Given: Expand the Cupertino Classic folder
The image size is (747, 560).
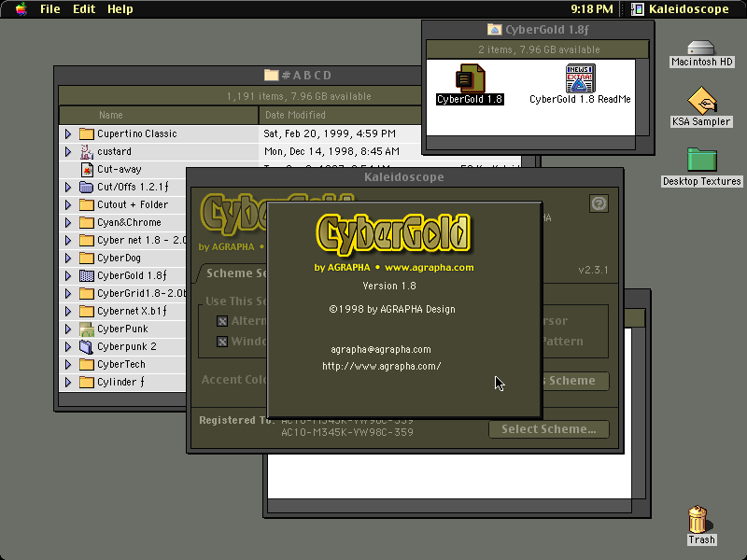Looking at the screenshot, I should click(x=68, y=133).
